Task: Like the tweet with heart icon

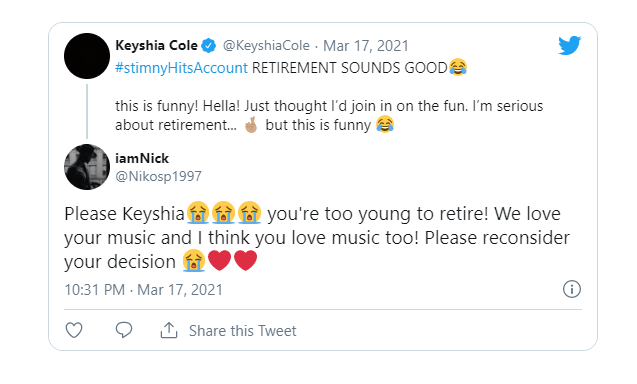Action: click(x=74, y=330)
